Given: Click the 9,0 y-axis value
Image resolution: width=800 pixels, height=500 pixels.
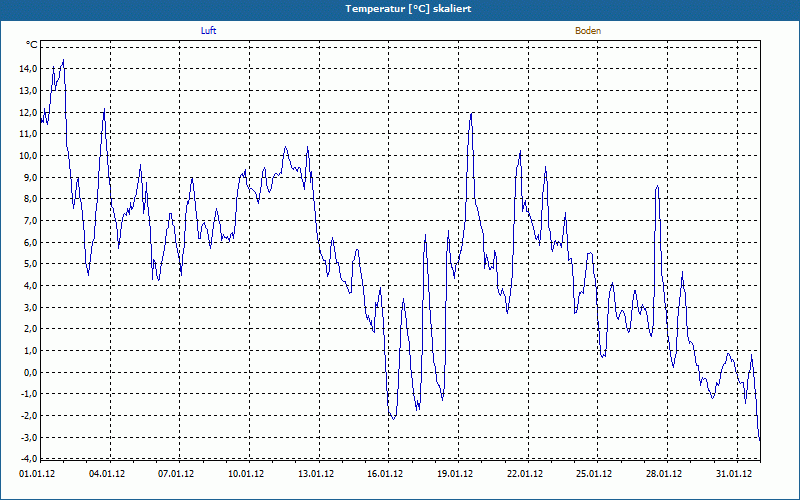Looking at the screenshot, I should [x=30, y=178].
